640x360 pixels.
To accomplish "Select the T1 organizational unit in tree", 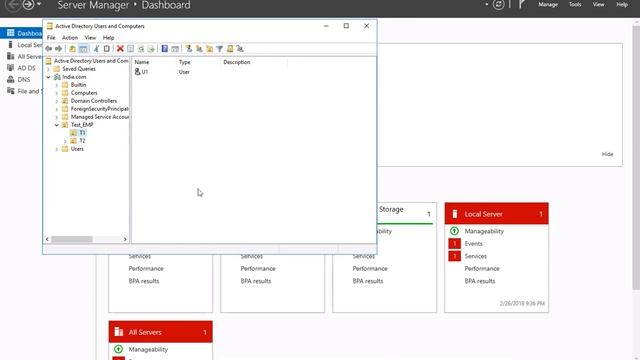I will (x=82, y=133).
